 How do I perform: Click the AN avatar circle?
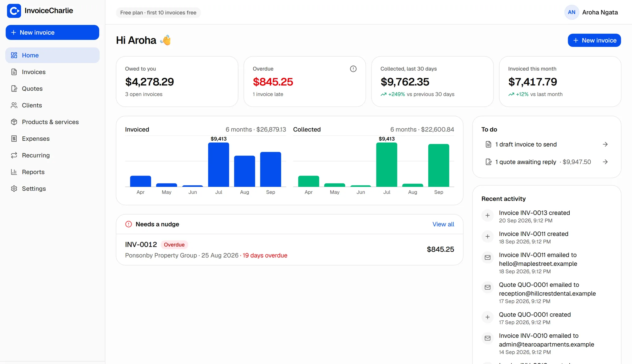click(x=572, y=12)
